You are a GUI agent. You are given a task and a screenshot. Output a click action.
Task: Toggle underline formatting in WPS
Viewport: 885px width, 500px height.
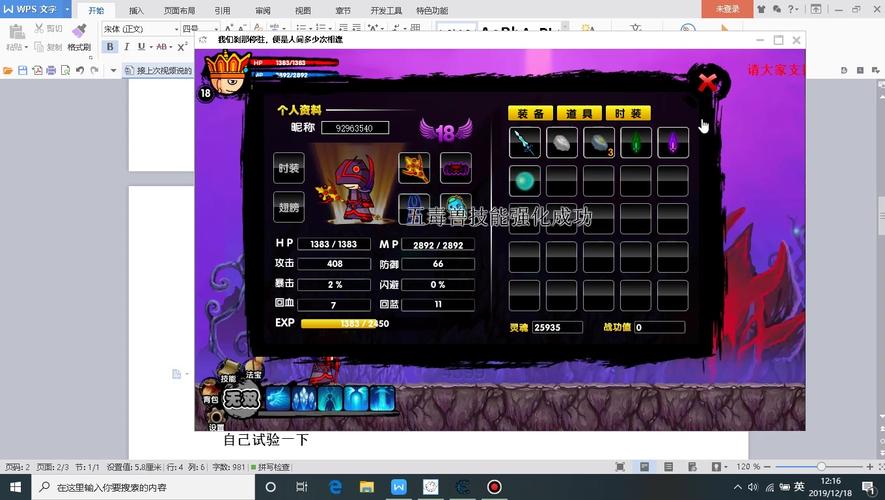[x=141, y=47]
